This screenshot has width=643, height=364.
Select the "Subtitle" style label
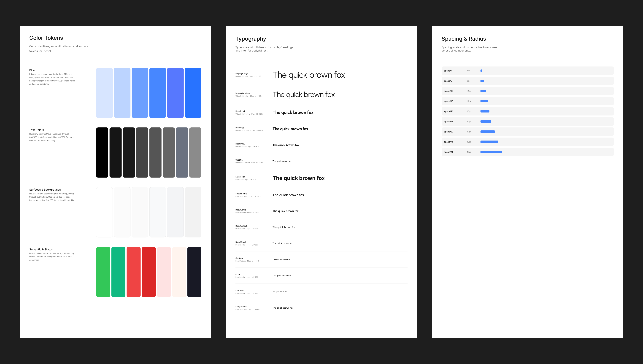(x=239, y=160)
